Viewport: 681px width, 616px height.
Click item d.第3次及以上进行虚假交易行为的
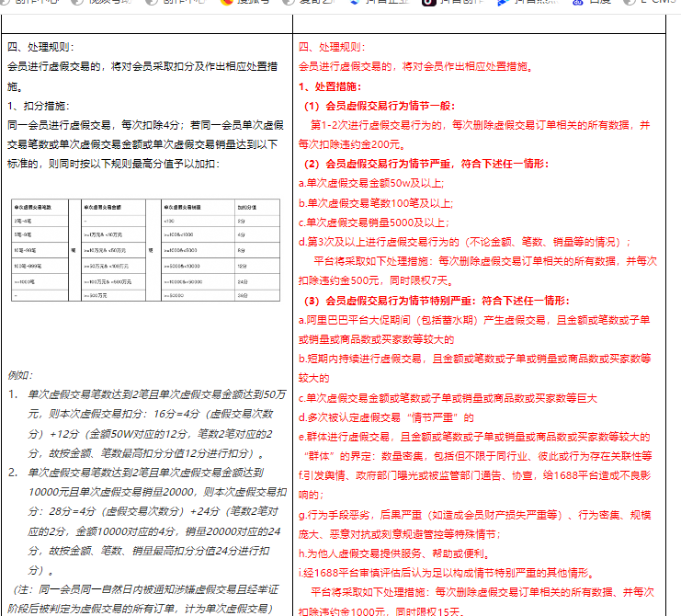pos(465,242)
